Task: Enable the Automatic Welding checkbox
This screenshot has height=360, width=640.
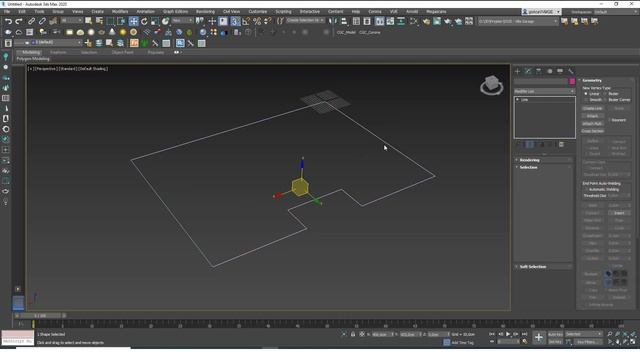Action: pyautogui.click(x=586, y=189)
